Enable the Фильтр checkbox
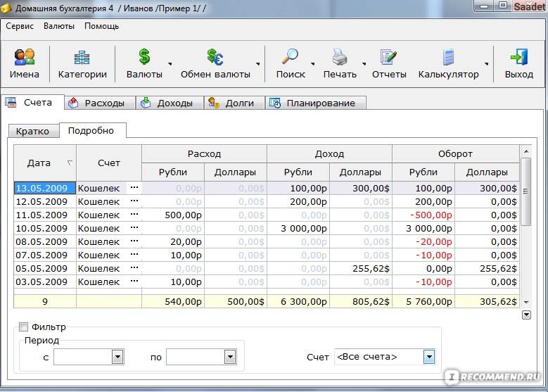The height and width of the screenshot is (392, 548). (x=23, y=327)
